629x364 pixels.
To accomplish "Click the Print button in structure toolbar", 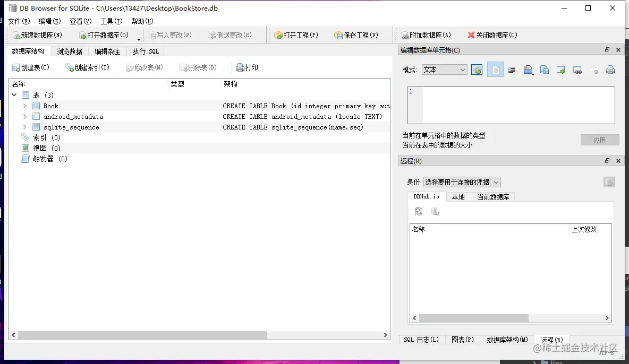I will [247, 67].
